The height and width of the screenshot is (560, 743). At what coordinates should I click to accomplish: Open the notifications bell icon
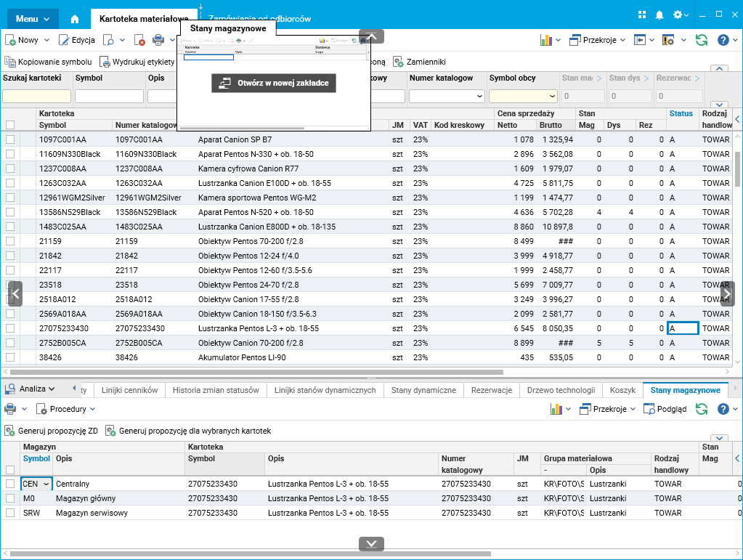pos(659,15)
